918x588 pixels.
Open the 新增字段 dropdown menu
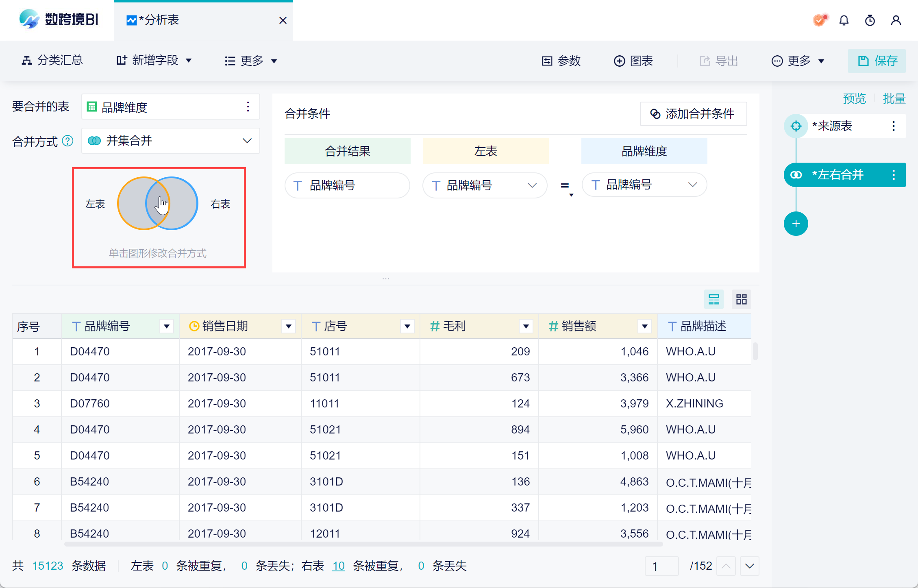tap(154, 61)
